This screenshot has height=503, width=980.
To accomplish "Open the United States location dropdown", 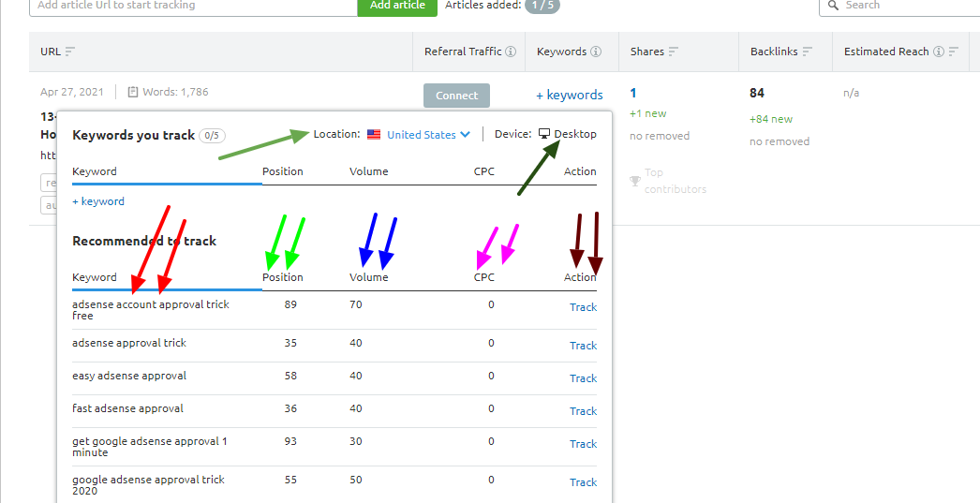I will (x=428, y=134).
